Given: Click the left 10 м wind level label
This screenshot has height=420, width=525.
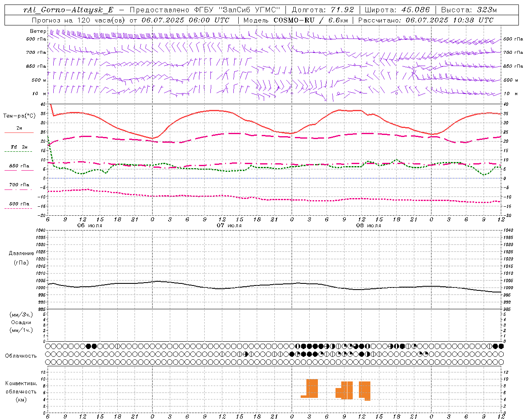Looking at the screenshot, I should point(39,94).
